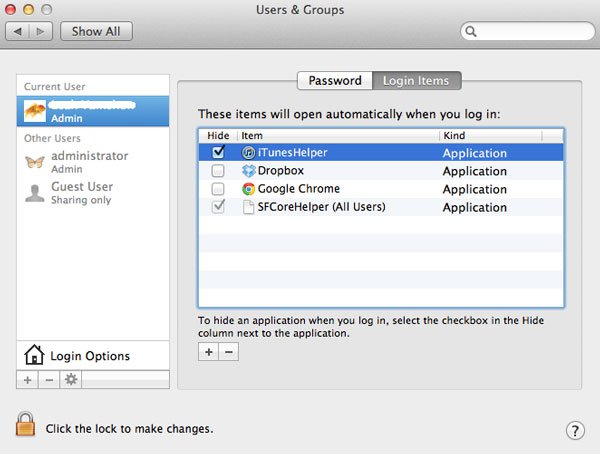Click the Login Options house icon
This screenshot has height=454, width=600.
coord(33,355)
